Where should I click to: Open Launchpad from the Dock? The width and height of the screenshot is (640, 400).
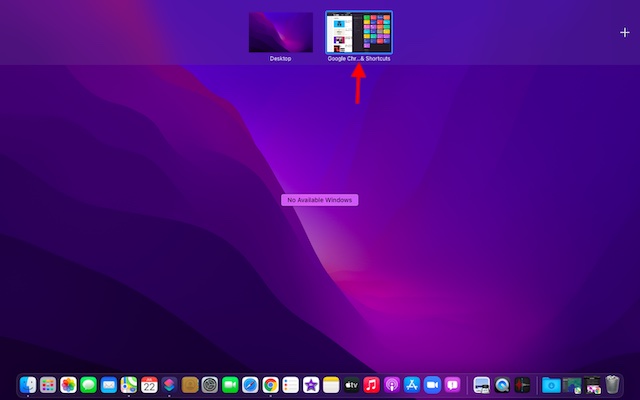(48, 384)
